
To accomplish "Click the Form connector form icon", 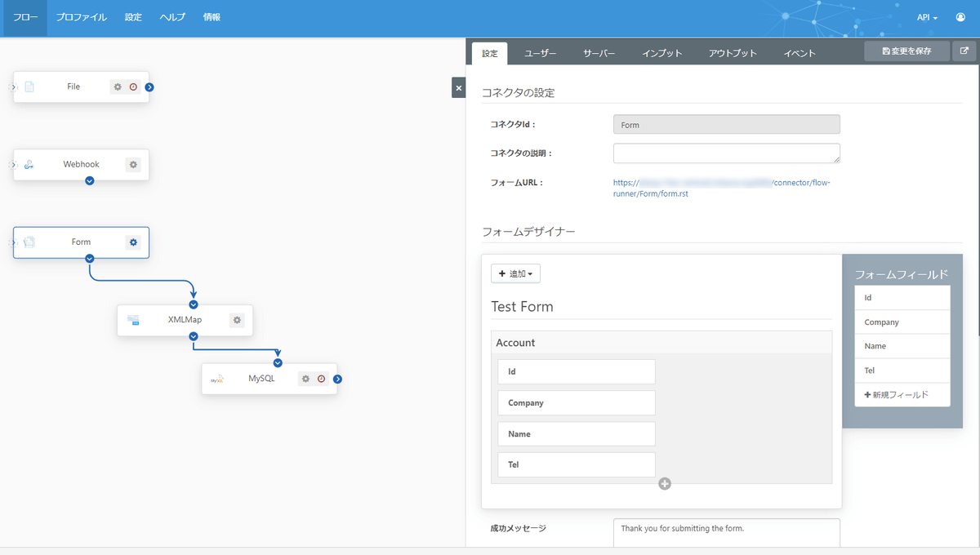I will click(x=29, y=242).
